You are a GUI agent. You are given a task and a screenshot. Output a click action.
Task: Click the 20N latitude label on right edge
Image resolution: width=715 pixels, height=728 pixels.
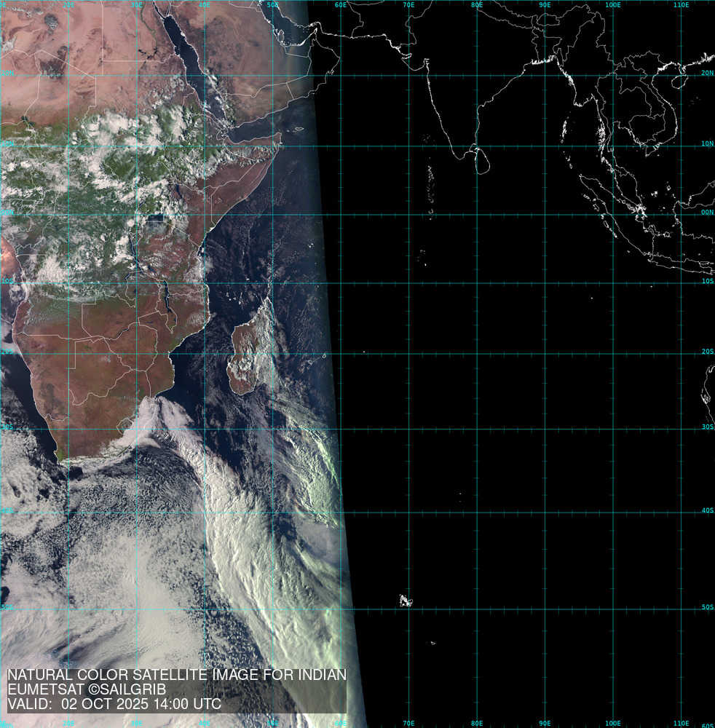707,73
